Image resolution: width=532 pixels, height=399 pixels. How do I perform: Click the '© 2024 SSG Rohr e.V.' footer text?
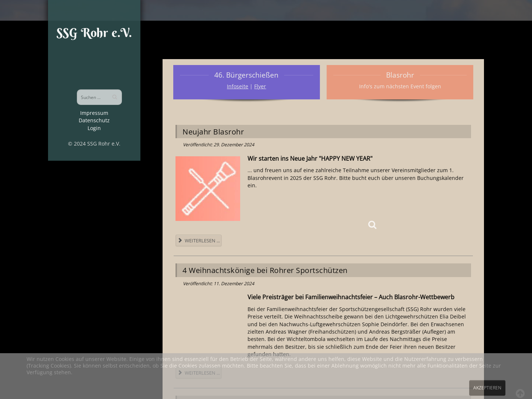(x=94, y=144)
